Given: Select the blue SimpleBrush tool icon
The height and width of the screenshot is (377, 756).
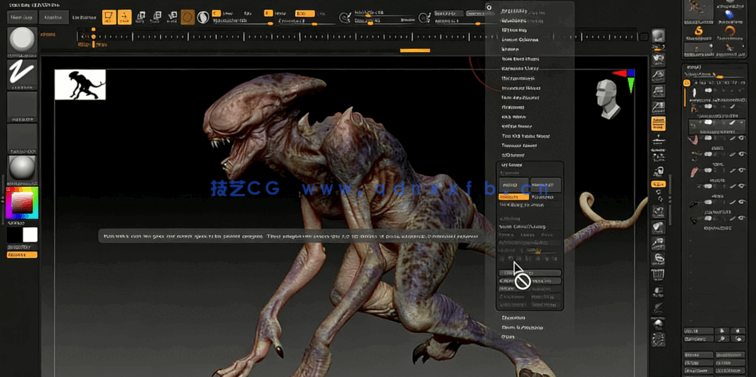Looking at the screenshot, I should coord(729,14).
